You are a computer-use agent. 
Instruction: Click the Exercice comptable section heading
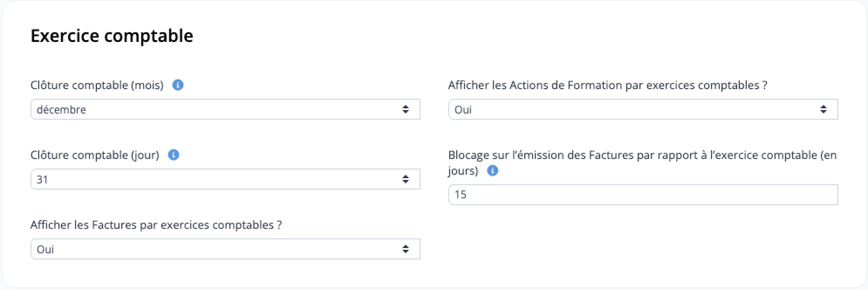point(112,36)
